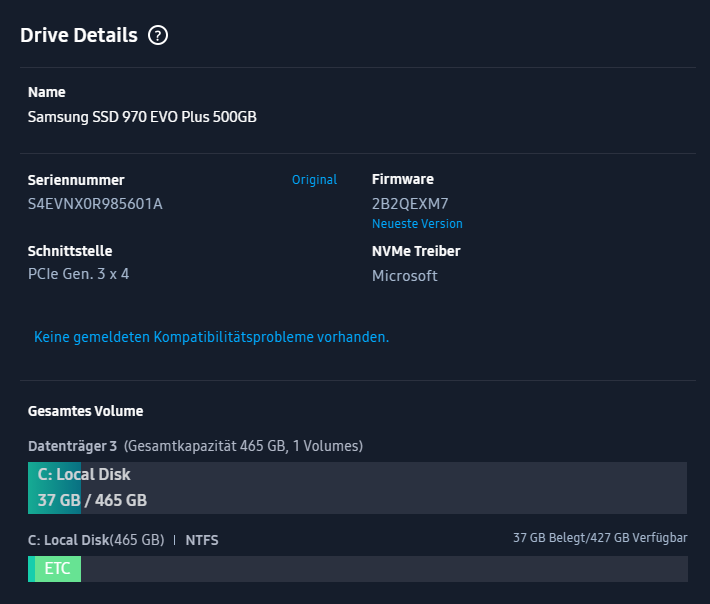Image resolution: width=710 pixels, height=604 pixels.
Task: Click the Gesamtes Volume section label
Action: 86,411
